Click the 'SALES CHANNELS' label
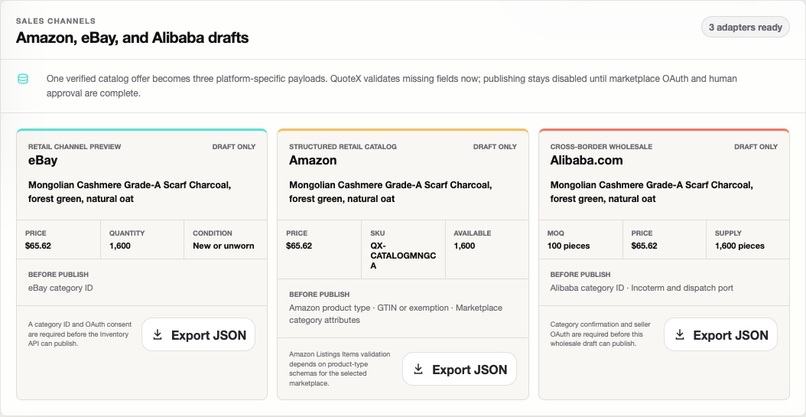The image size is (806, 417). tap(56, 21)
